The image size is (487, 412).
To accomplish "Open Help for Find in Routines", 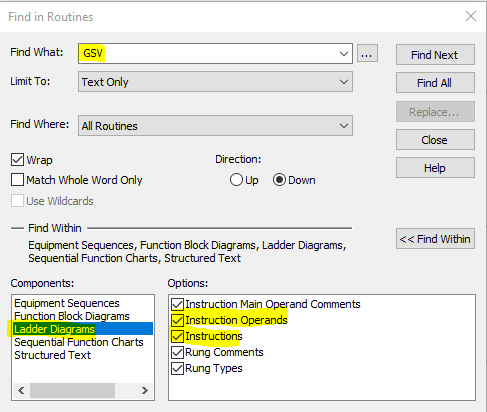I will click(435, 168).
